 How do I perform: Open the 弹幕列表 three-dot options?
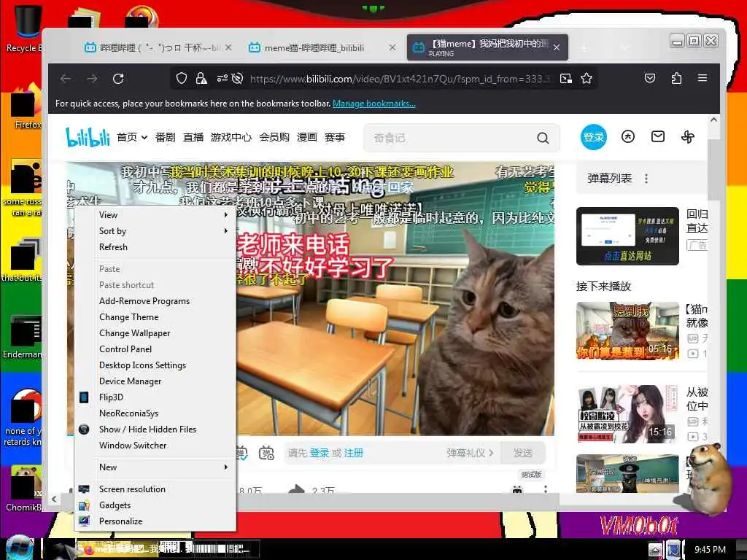[x=646, y=179]
